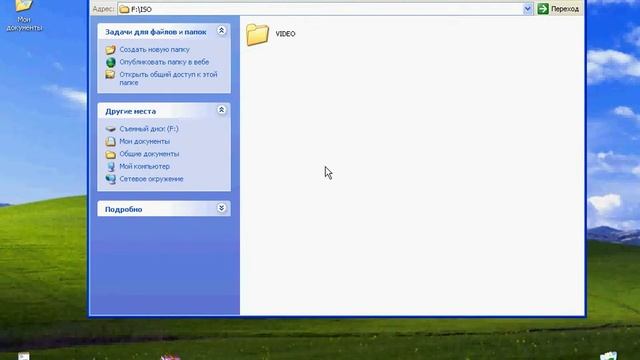Click the globe publish-to-web icon
Screen dimensions: 640x360
click(111, 62)
